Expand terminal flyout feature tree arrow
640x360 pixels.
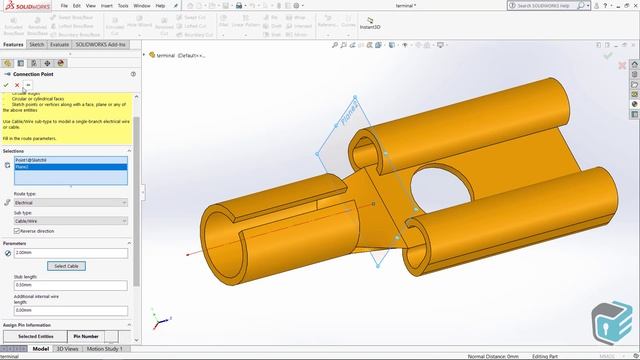tap(144, 55)
